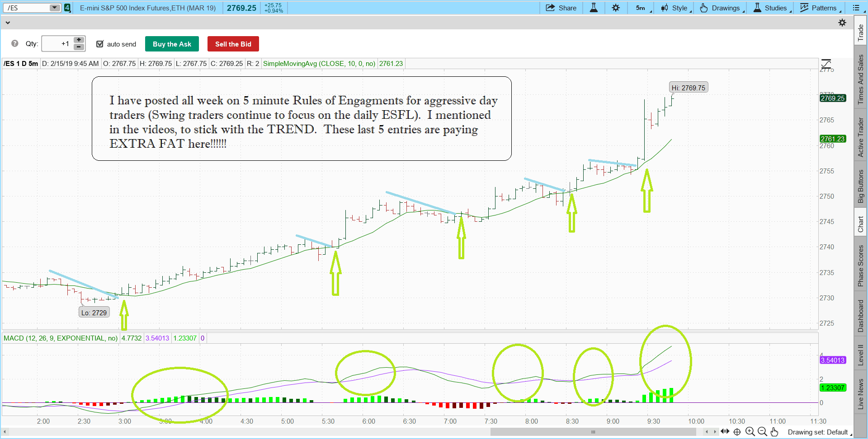Open the main settings gear in the top toolbar

pos(616,8)
